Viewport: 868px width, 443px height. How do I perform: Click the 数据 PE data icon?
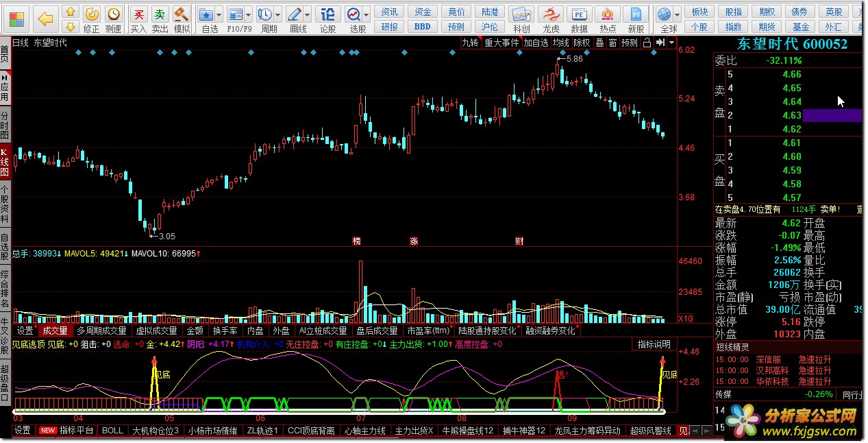point(580,14)
